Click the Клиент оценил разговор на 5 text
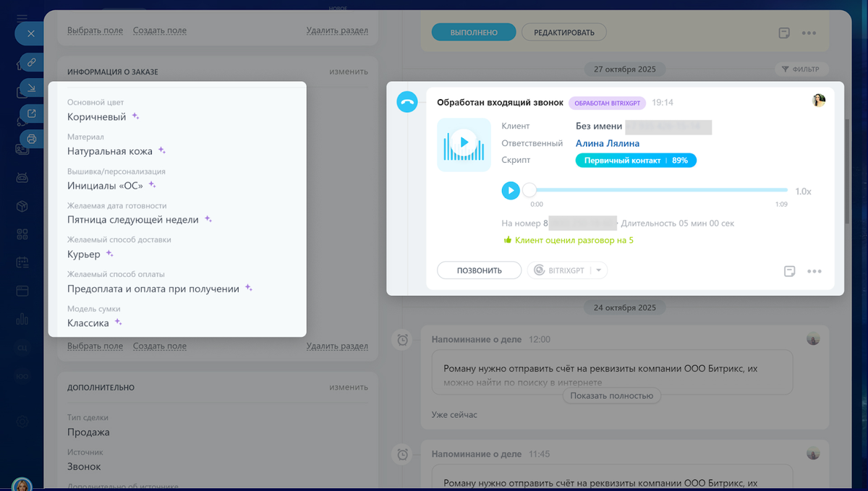 pyautogui.click(x=574, y=240)
